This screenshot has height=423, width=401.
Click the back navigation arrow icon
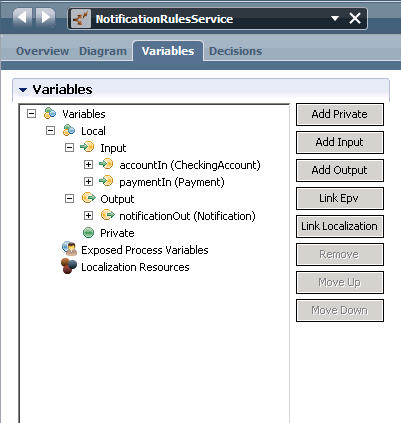tap(22, 17)
